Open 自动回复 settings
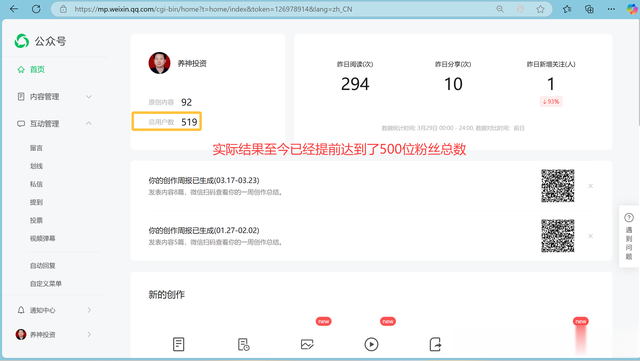The height and width of the screenshot is (361, 640). tap(42, 265)
